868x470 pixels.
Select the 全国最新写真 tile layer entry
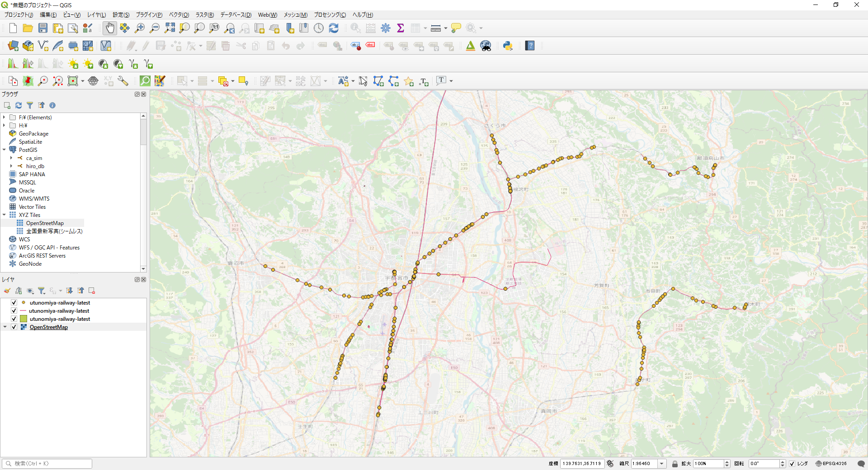pos(54,231)
